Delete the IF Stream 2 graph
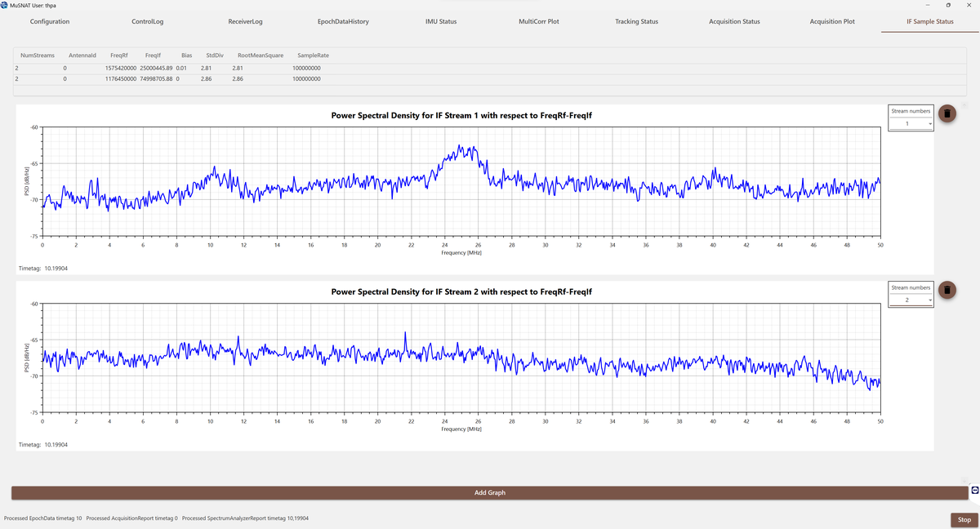980x529 pixels. coord(947,290)
